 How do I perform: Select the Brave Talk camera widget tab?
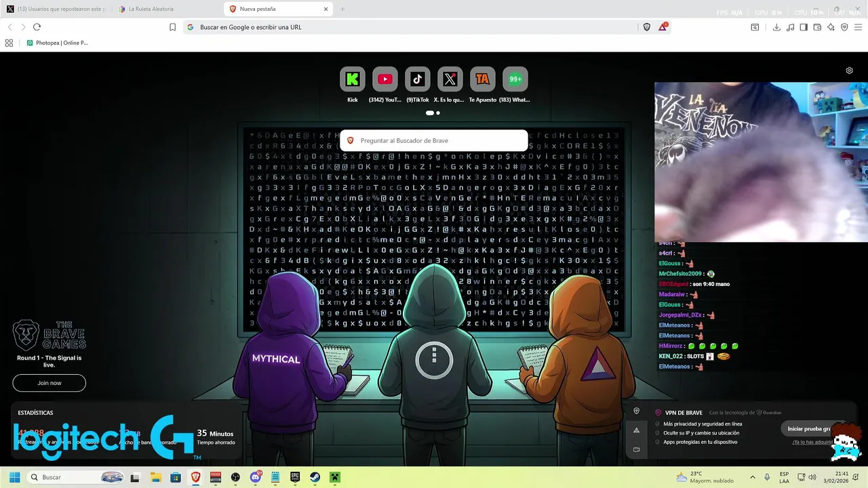[636, 449]
